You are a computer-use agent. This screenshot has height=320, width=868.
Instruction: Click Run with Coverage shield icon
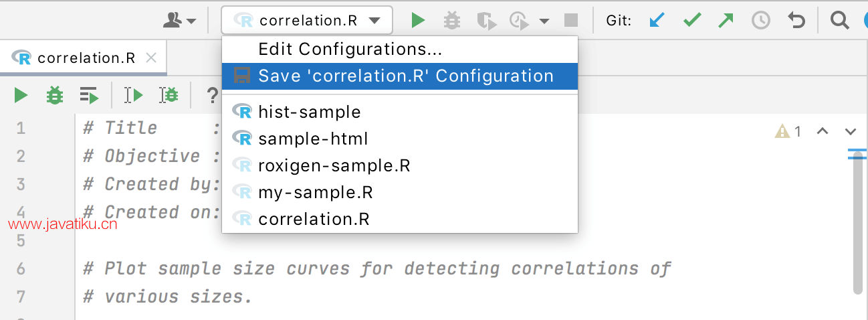(x=486, y=21)
